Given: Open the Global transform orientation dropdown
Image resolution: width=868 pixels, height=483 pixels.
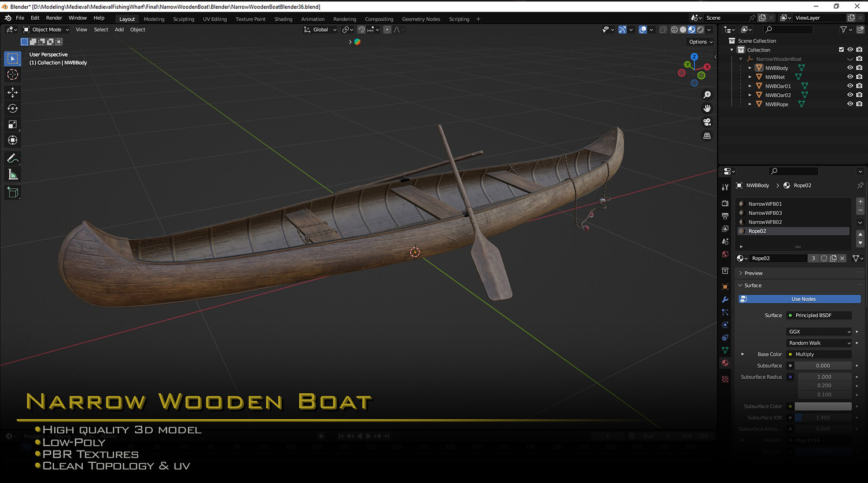Looking at the screenshot, I should (x=320, y=30).
